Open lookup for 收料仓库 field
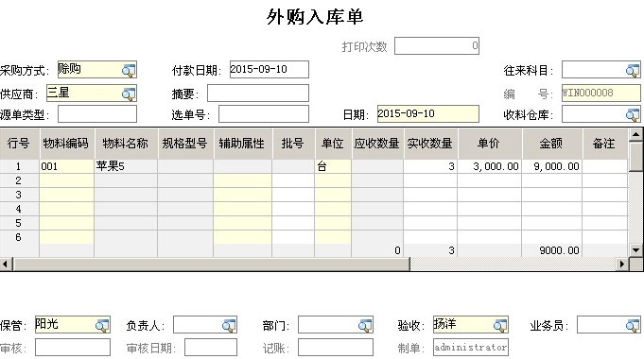644x359 pixels. 633,114
